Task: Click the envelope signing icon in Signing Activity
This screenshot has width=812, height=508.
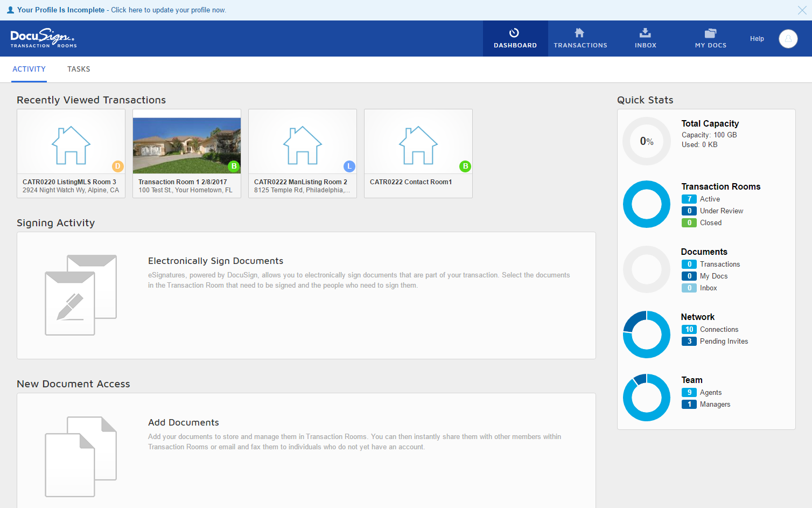Action: coord(80,295)
